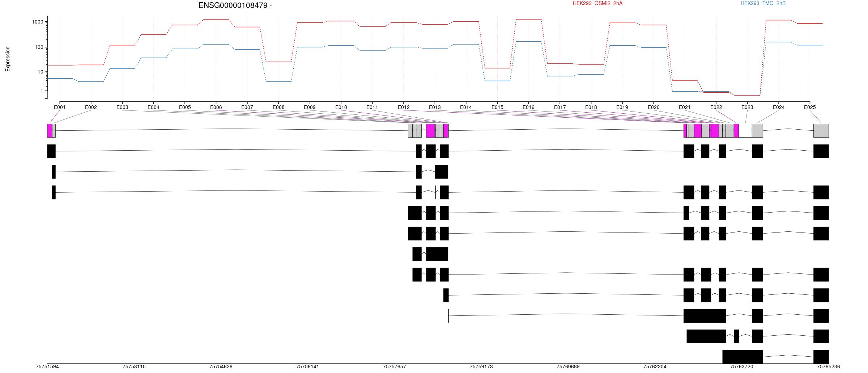Click exon label E009
Image resolution: width=868 pixels, height=373 pixels.
coord(310,107)
